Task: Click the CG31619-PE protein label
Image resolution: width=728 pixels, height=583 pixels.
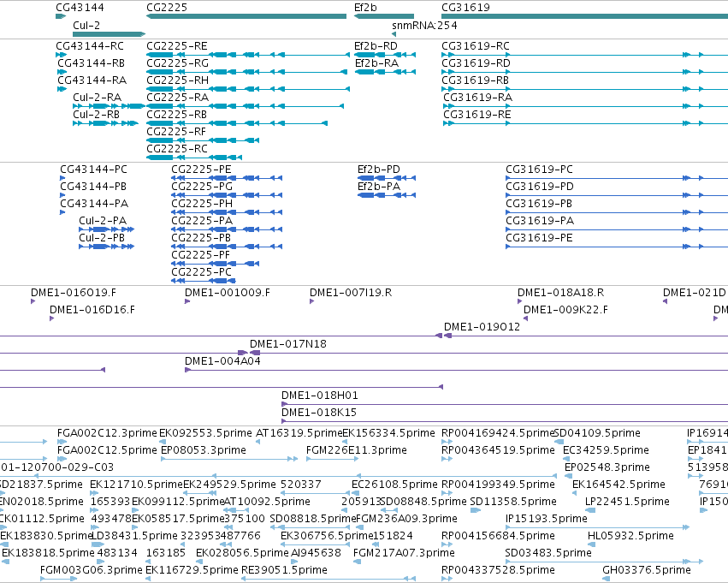Action: click(x=540, y=238)
